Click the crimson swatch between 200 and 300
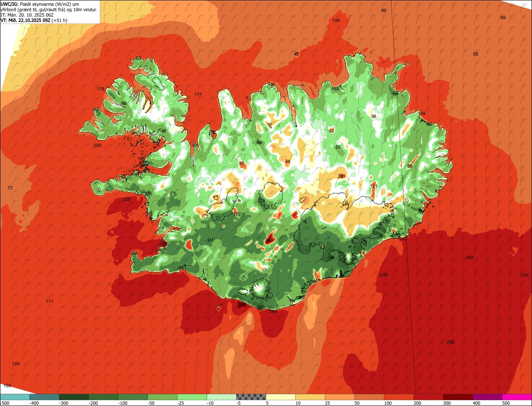Image resolution: width=532 pixels, height=406 pixels. tap(429, 397)
